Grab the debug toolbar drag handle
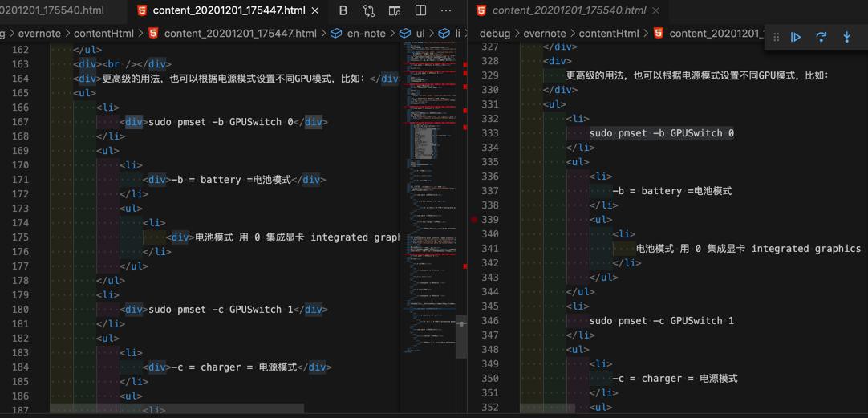Viewport: 868px width, 418px height. coord(776,37)
